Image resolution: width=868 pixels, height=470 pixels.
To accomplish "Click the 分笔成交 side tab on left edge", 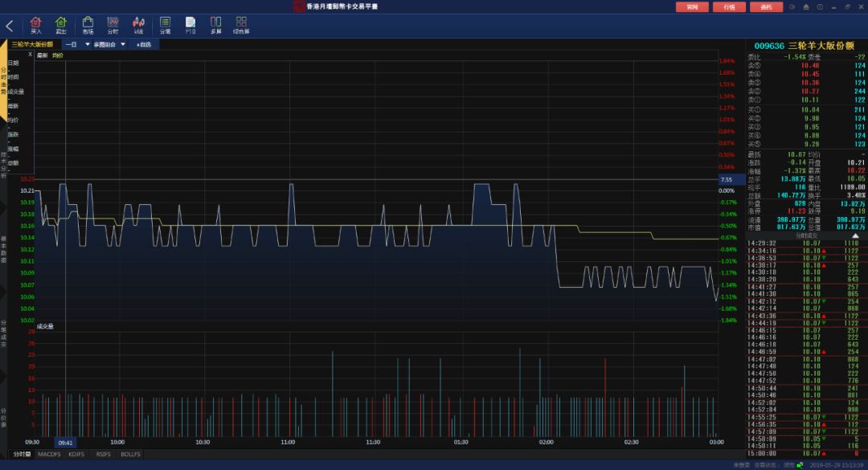I will [3, 333].
